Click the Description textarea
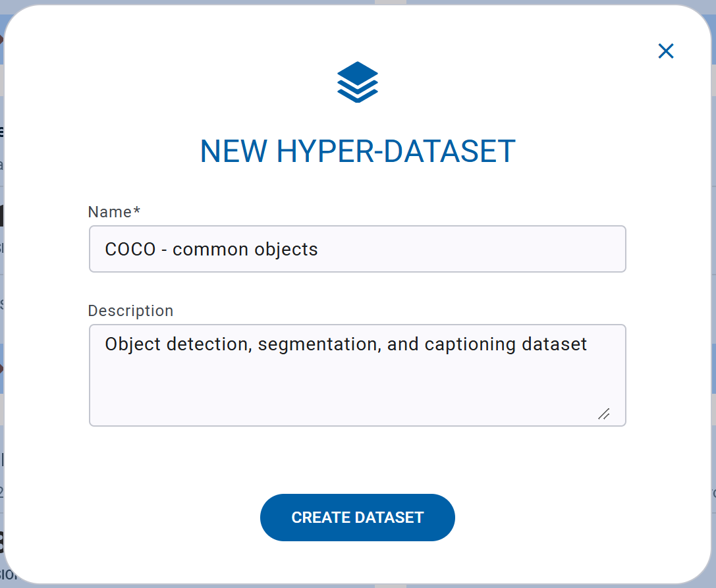Screen dimensions: 716x588 point(357,375)
